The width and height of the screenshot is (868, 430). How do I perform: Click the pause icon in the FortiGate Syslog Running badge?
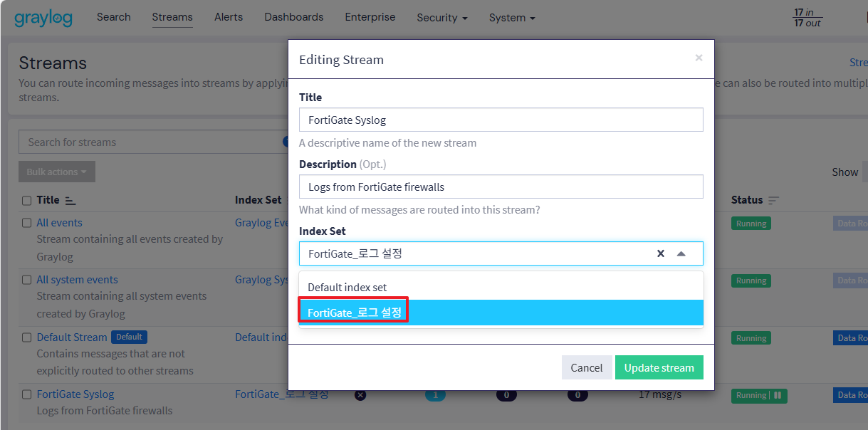pos(778,395)
